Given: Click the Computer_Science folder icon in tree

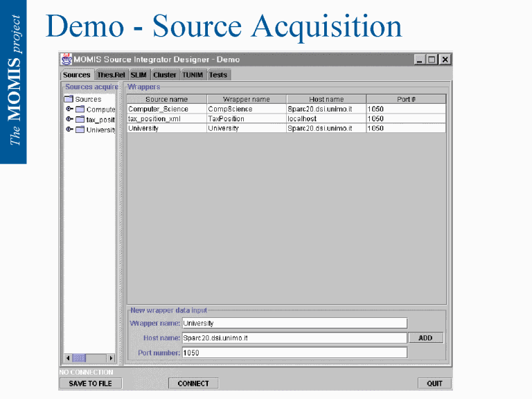Looking at the screenshot, I should coord(80,109).
